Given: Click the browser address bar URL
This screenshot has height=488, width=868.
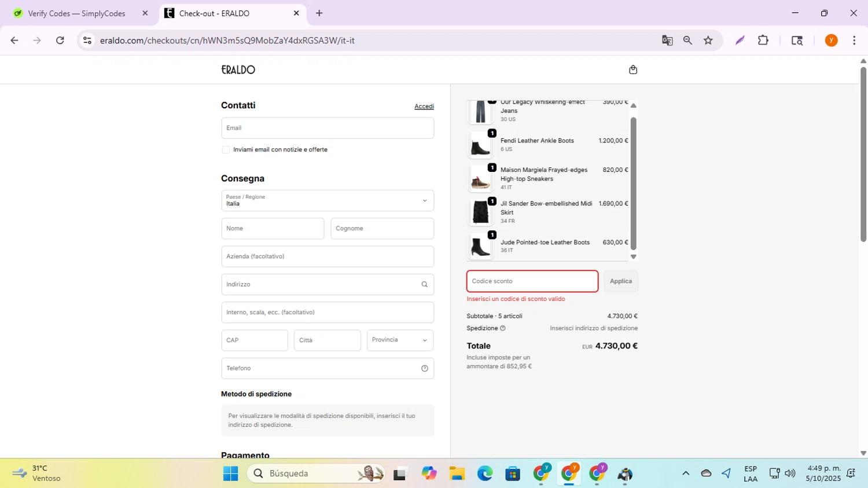Looking at the screenshot, I should pyautogui.click(x=227, y=41).
